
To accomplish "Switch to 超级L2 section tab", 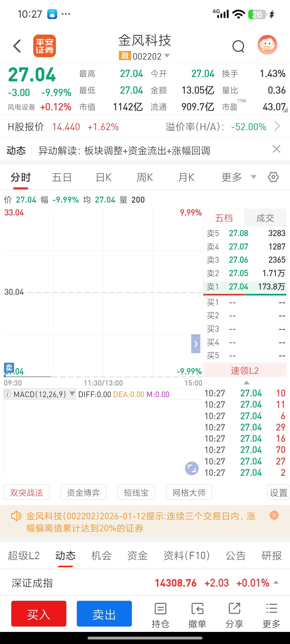I will [24, 555].
